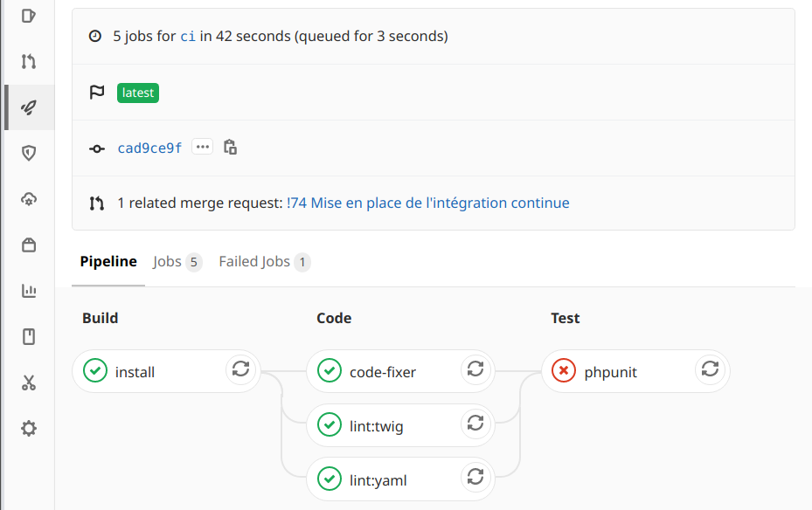Screen dimensions: 812x510
Task: Open the code-fixer job
Action: click(382, 371)
